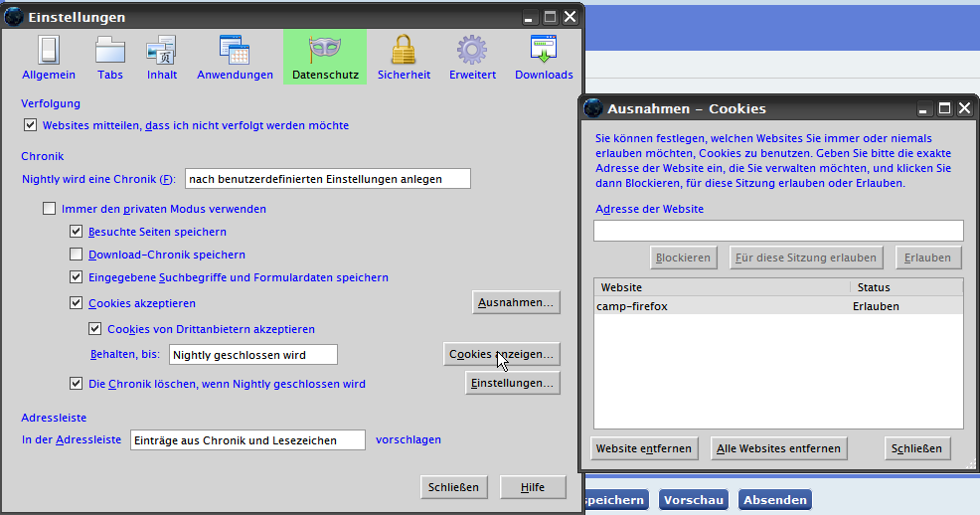Screen dimensions: 980x515
Task: Open the Tabs folder icon
Action: (110, 50)
